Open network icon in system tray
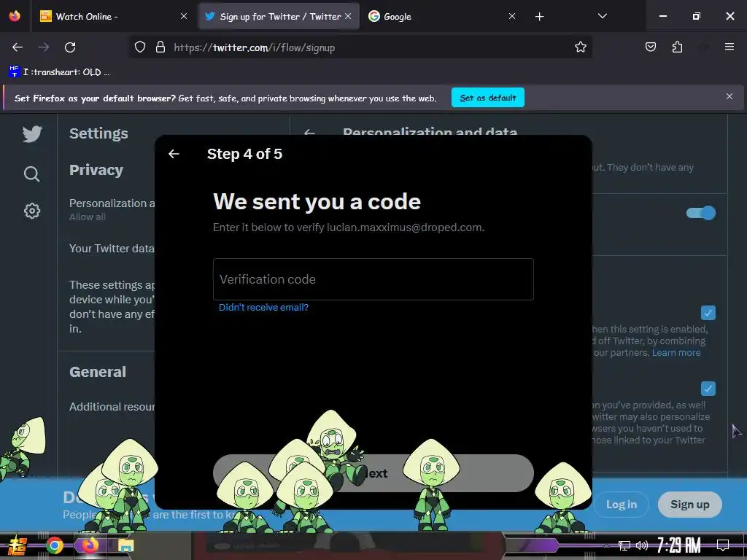The image size is (747, 560). click(x=624, y=545)
